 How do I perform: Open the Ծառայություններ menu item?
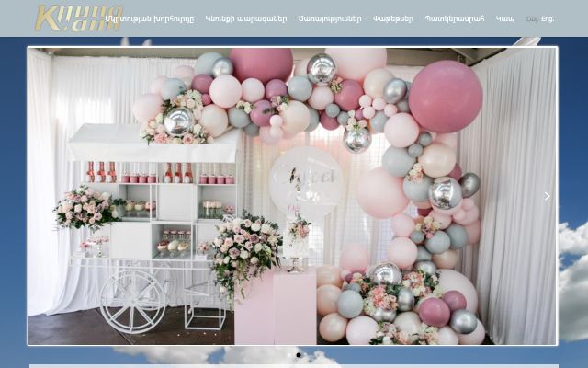coord(330,18)
